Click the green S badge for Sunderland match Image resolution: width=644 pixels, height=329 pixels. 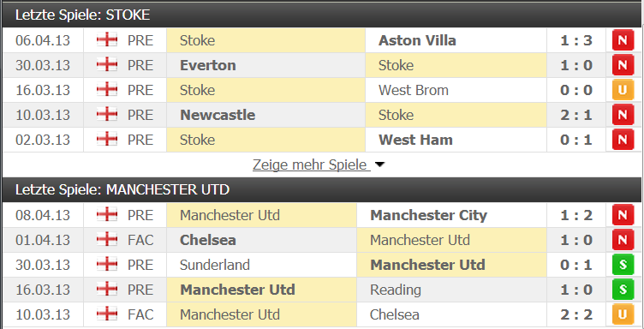tap(623, 265)
